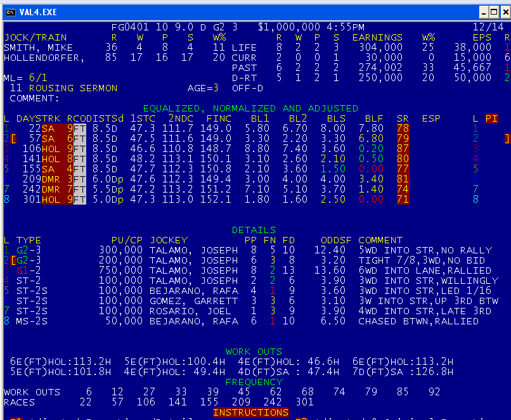511x420 pixels.
Task: Click horse name ROUSING SERMON
Action: click(x=73, y=88)
